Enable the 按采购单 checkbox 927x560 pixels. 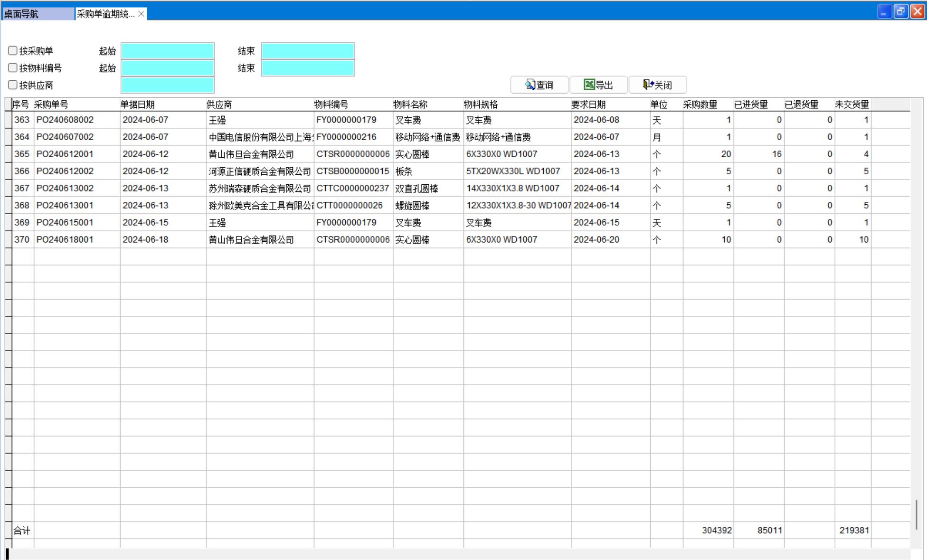click(x=13, y=51)
